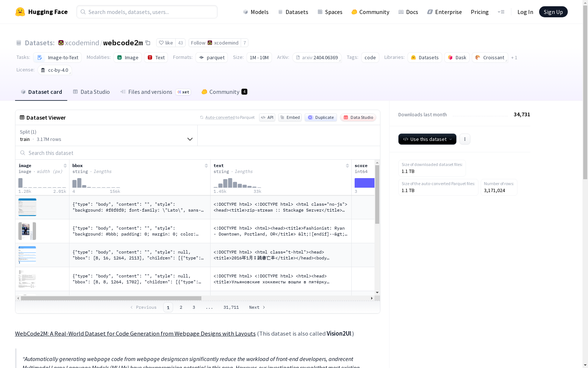The width and height of the screenshot is (588, 368).
Task: Click the 1M - 10M size tag
Action: (259, 57)
